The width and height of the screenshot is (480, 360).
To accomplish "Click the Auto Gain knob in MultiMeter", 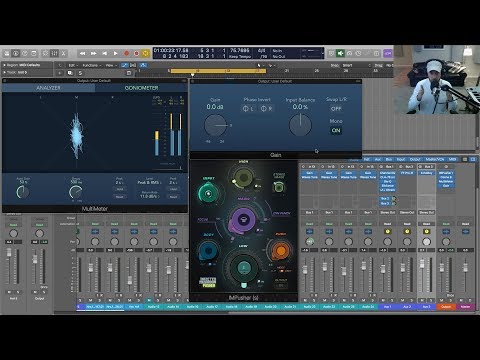I will 23,192.
